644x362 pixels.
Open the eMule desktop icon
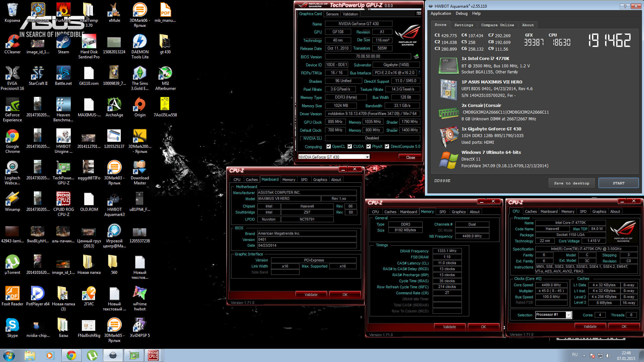click(x=114, y=13)
